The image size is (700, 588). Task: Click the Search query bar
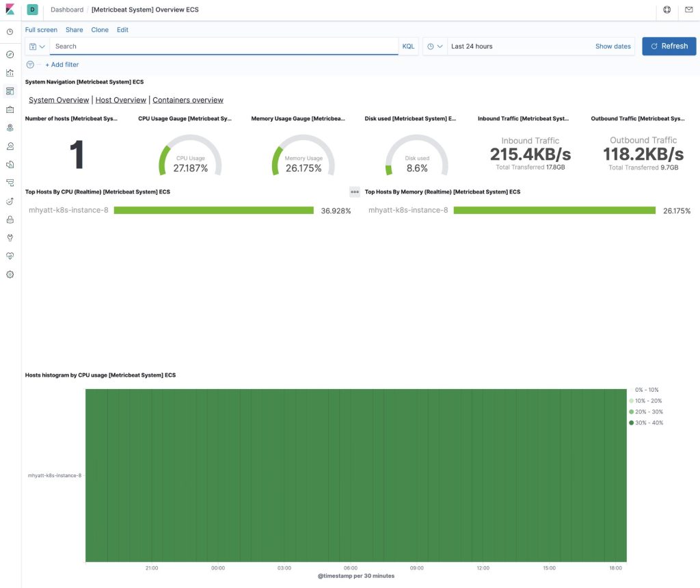[x=224, y=46]
